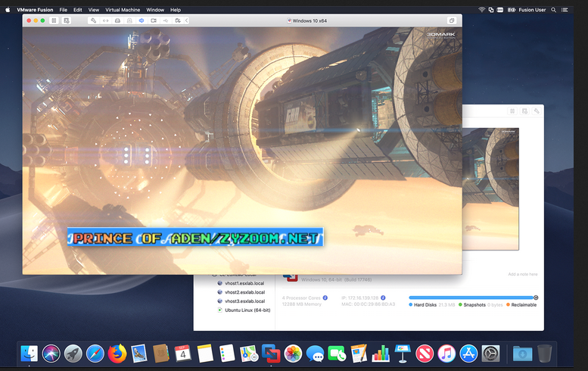Click the battery status icon in menu bar

point(512,10)
